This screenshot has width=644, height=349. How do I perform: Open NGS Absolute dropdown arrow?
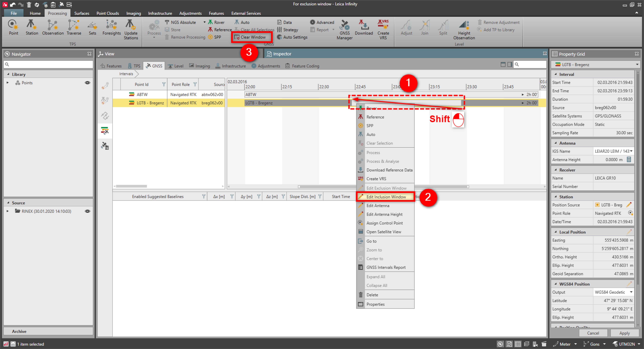tap(204, 22)
